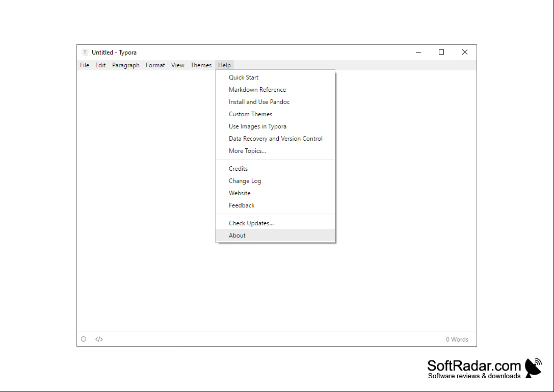The height and width of the screenshot is (392, 554).
Task: Click More Topics... entry
Action: click(x=275, y=151)
